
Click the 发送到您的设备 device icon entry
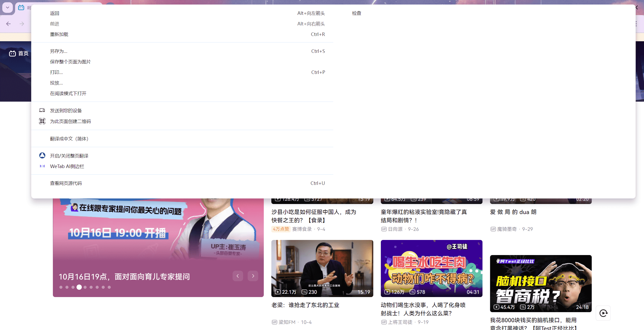pyautogui.click(x=42, y=110)
